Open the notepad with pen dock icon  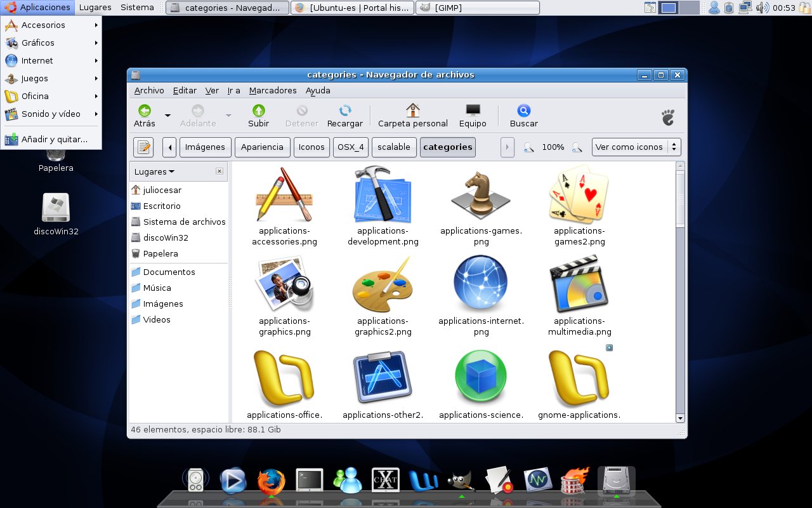[500, 481]
